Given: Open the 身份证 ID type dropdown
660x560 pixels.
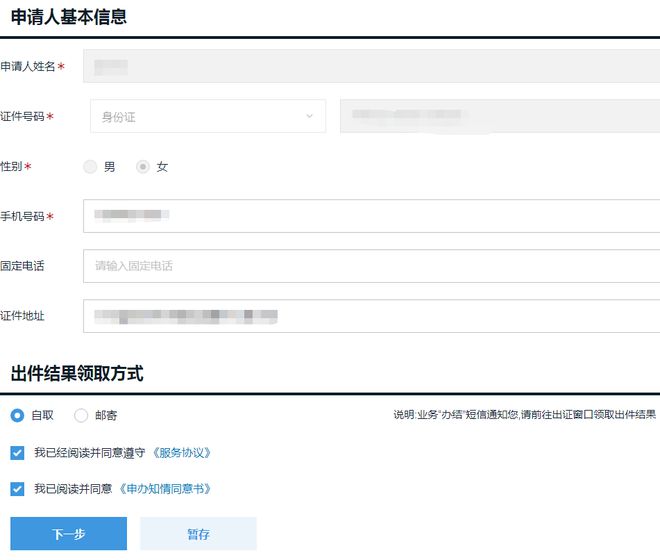Looking at the screenshot, I should click(208, 116).
